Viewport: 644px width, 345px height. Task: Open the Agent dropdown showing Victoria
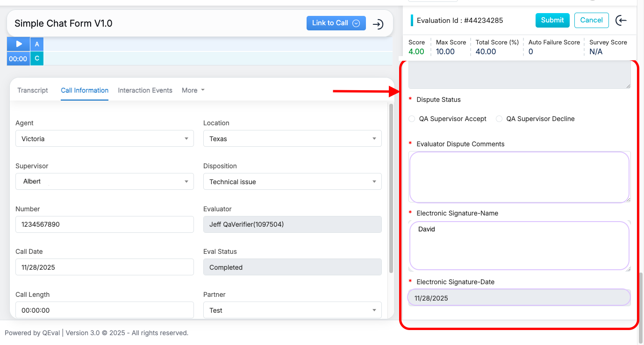pos(104,139)
